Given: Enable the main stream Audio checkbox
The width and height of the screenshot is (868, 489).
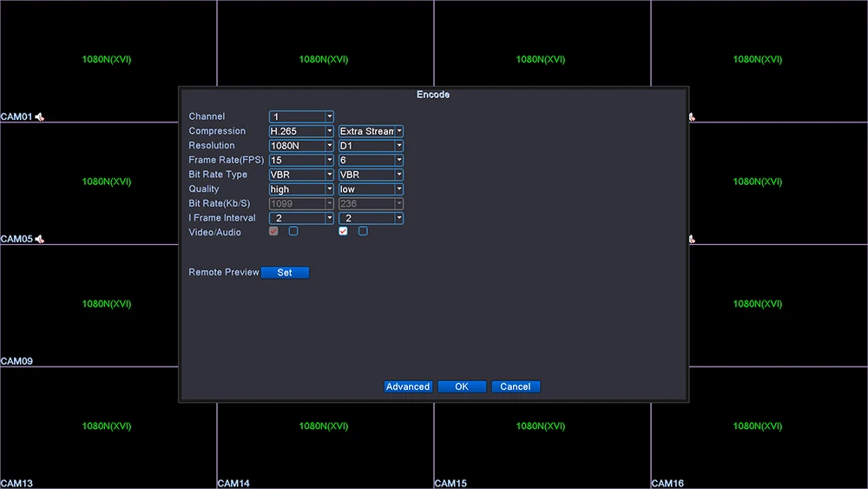Looking at the screenshot, I should point(293,231).
